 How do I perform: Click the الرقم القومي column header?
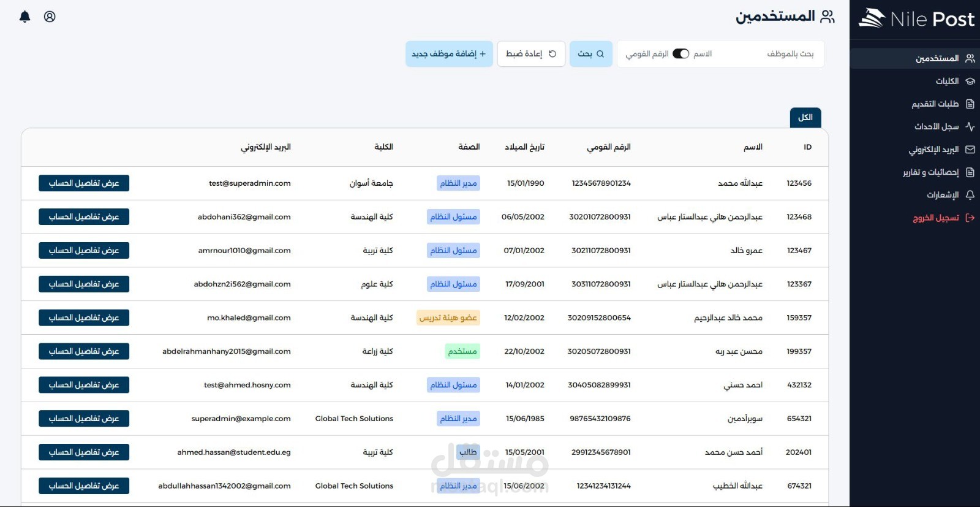click(x=609, y=147)
